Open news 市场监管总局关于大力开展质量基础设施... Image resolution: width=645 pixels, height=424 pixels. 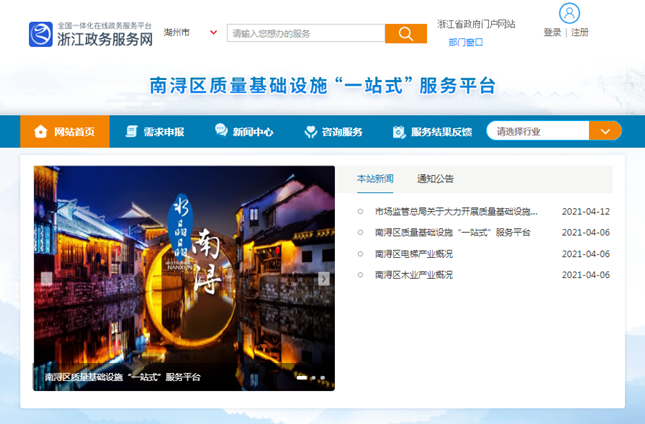point(456,211)
